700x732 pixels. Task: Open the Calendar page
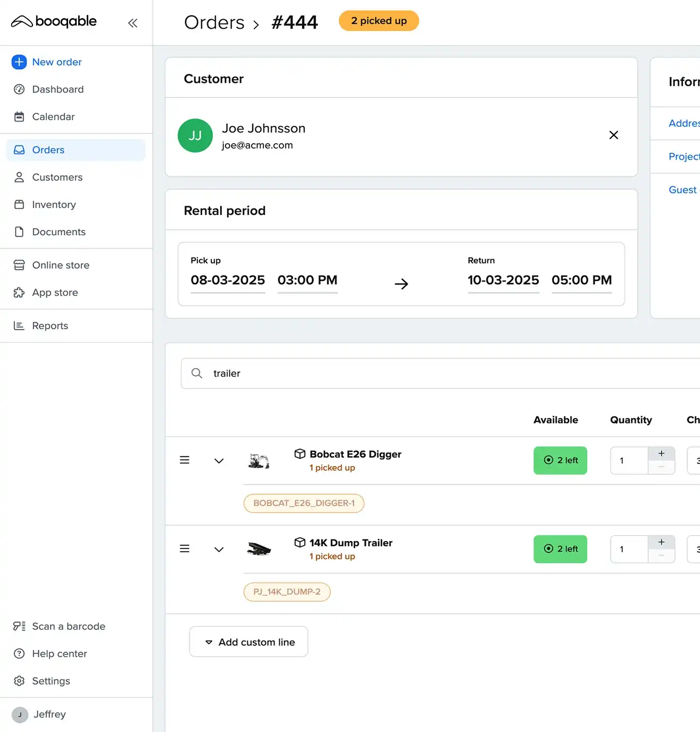(x=53, y=117)
